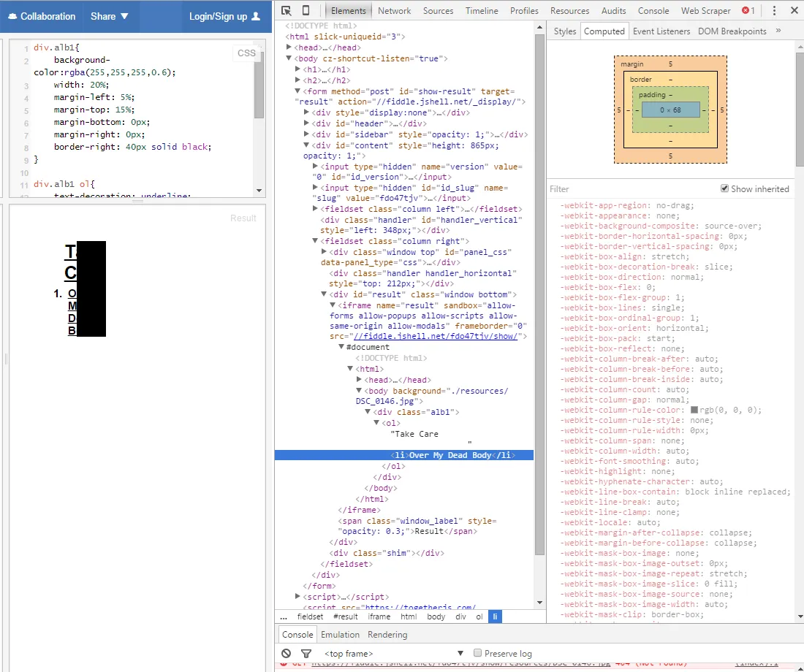
Task: Open the Share dropdown menu
Action: tap(109, 16)
